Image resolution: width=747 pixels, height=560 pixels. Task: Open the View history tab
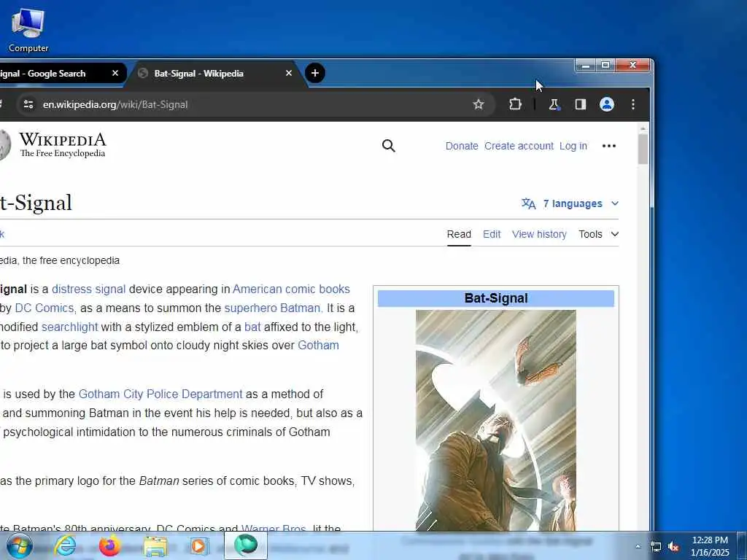coord(539,234)
